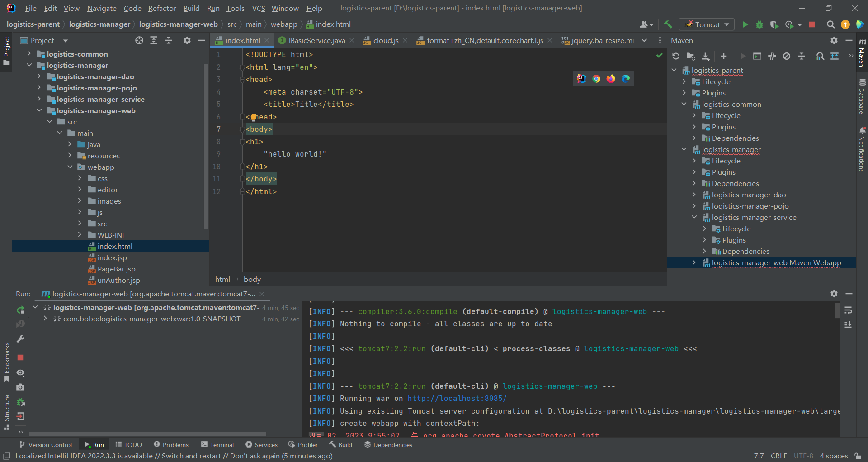868x462 pixels.
Task: Click the Debug bug icon in toolbar
Action: click(759, 24)
